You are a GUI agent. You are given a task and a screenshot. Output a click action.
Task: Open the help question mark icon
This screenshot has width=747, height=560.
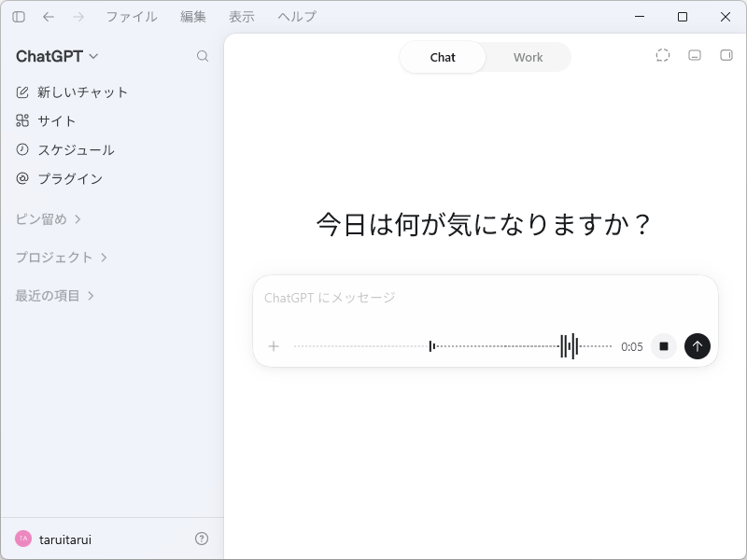(x=202, y=539)
